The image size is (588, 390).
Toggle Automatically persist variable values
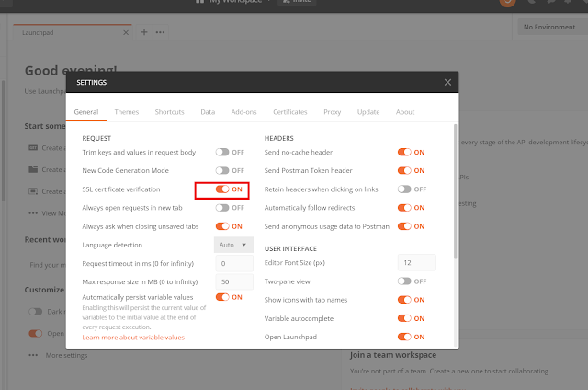coord(222,297)
